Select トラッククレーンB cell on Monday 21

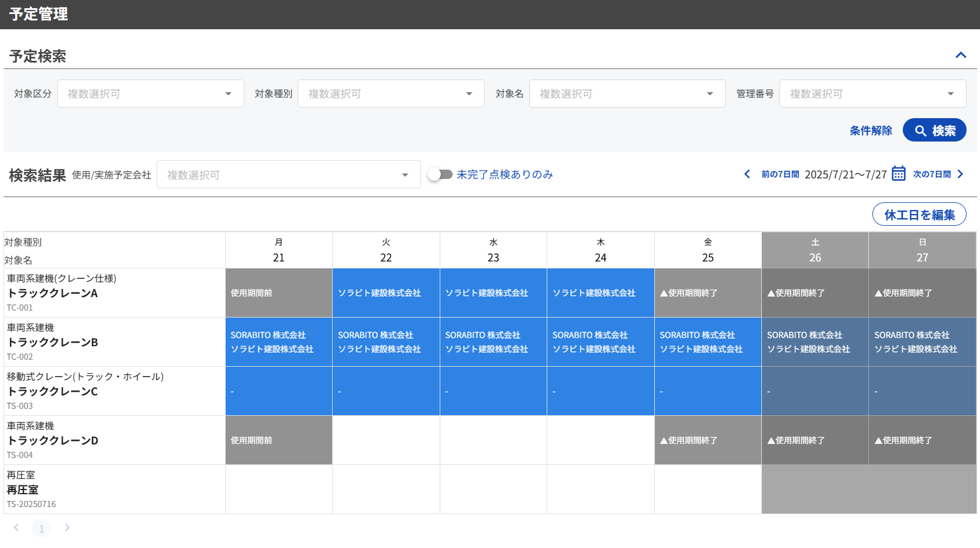click(279, 342)
